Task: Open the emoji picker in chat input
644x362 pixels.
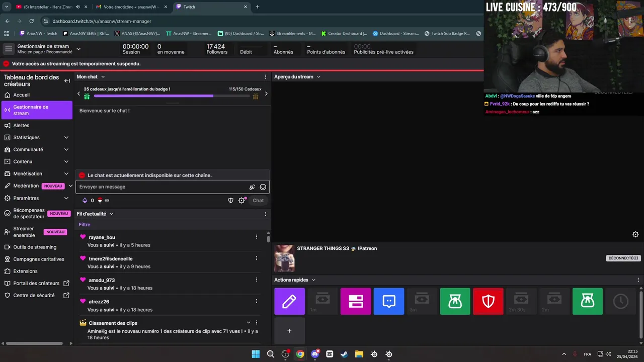Action: coord(263,187)
